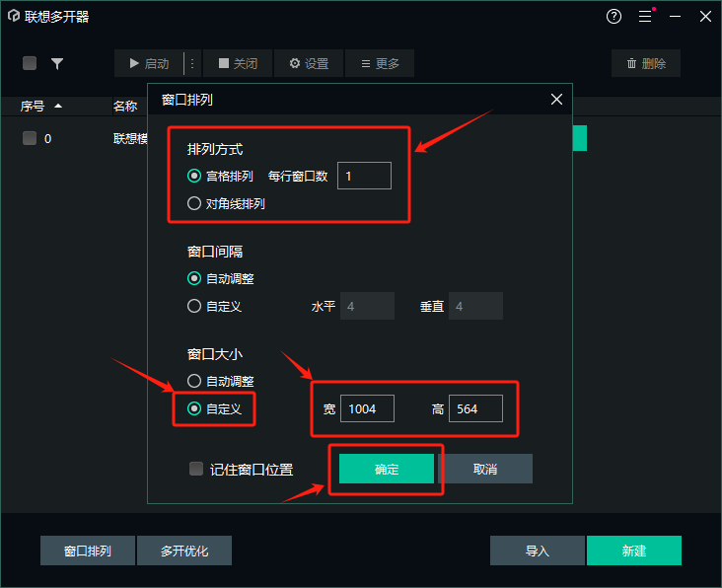Click the 删除 button
The image size is (722, 588).
coord(646,63)
